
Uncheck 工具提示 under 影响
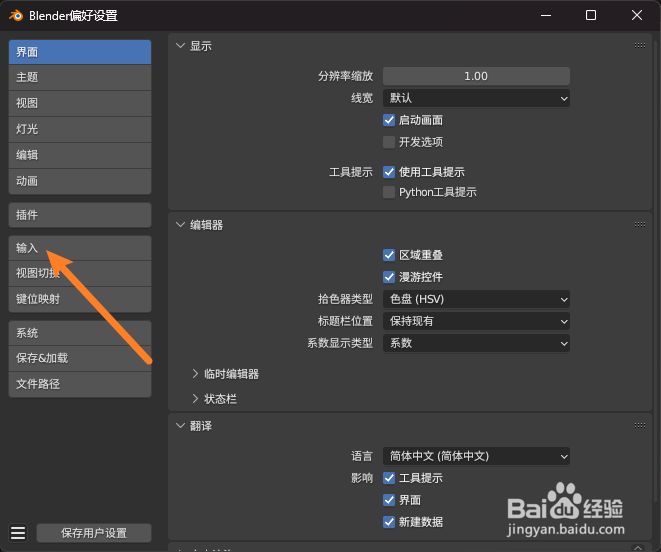point(389,478)
